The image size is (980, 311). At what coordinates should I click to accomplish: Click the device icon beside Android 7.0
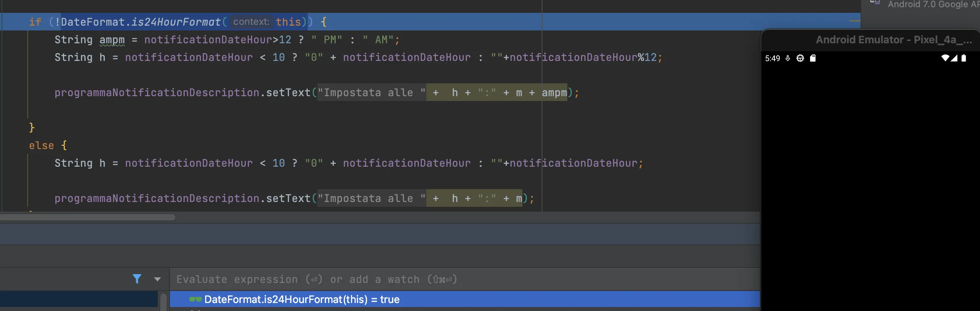coord(875,2)
